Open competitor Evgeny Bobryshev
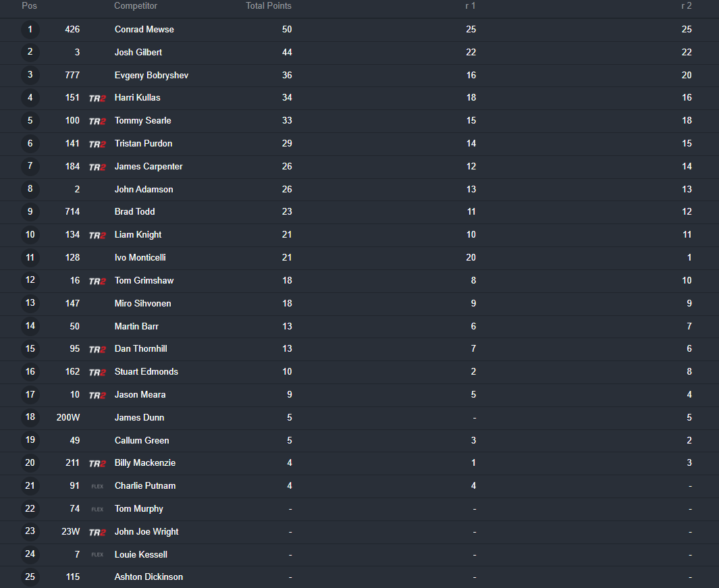The width and height of the screenshot is (719, 588). [x=151, y=75]
